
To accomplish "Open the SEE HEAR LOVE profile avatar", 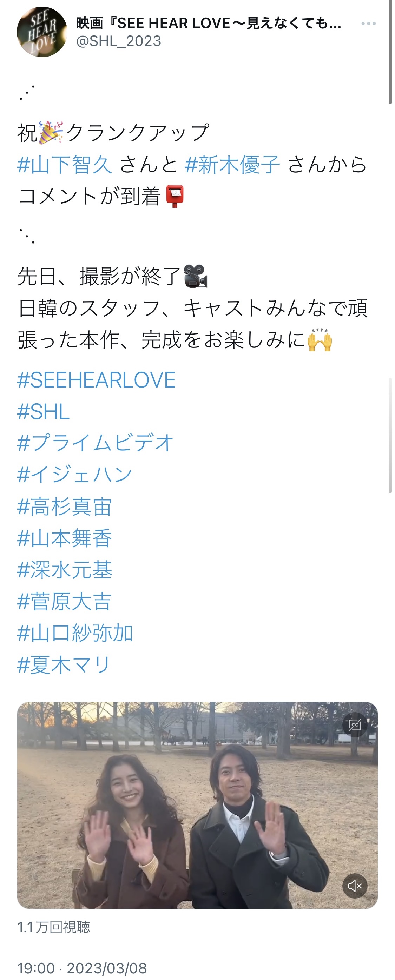I will point(42,32).
